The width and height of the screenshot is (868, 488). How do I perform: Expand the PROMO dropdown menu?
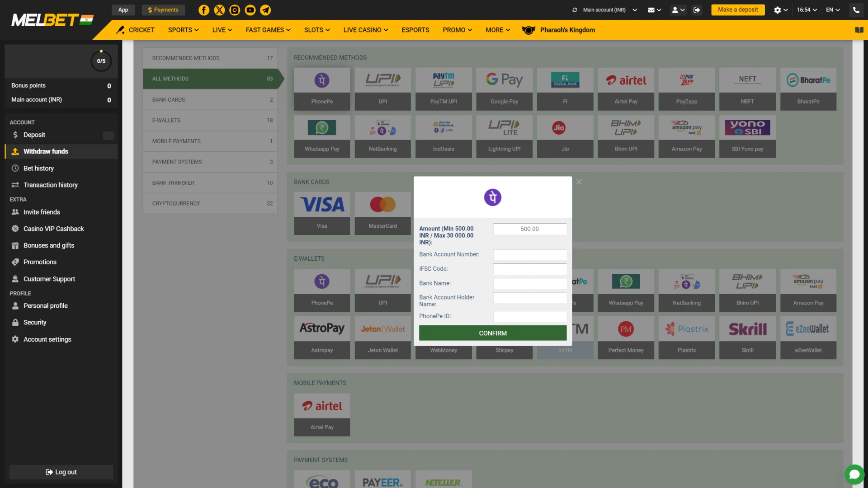[x=456, y=30]
